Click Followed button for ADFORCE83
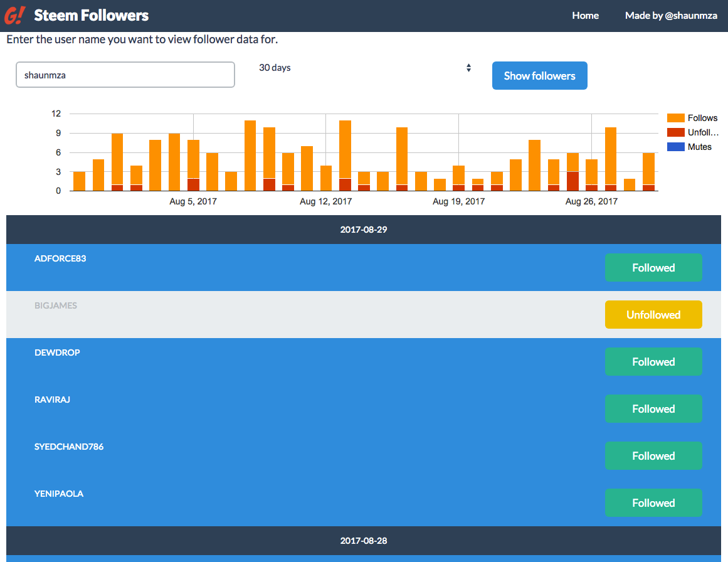728x562 pixels. 653,268
